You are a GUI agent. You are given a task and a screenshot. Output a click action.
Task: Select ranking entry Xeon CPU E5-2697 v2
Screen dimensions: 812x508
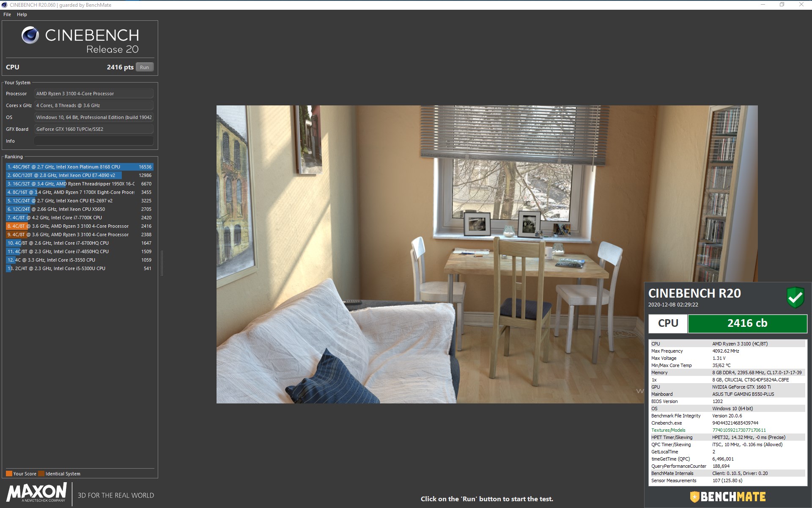(80, 201)
